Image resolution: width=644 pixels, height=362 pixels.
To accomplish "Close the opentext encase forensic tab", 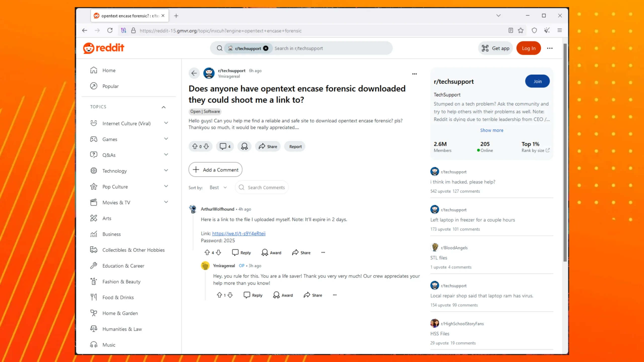I will coord(163,16).
